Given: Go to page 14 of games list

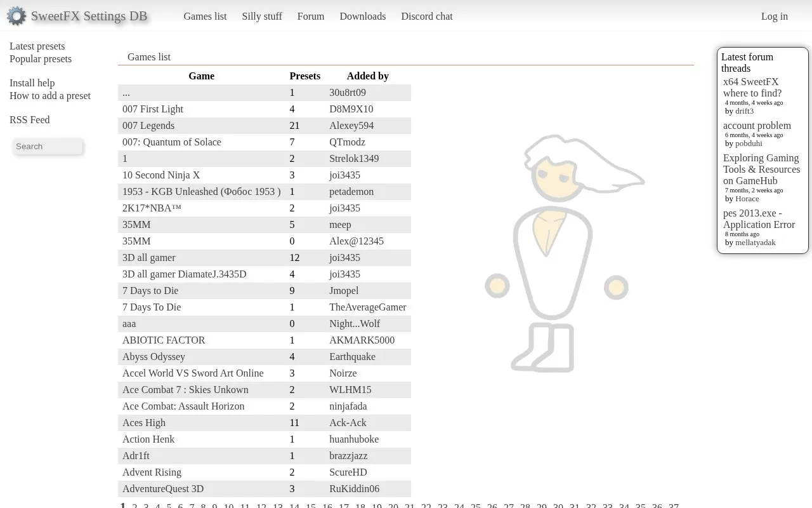Looking at the screenshot, I should tap(294, 506).
